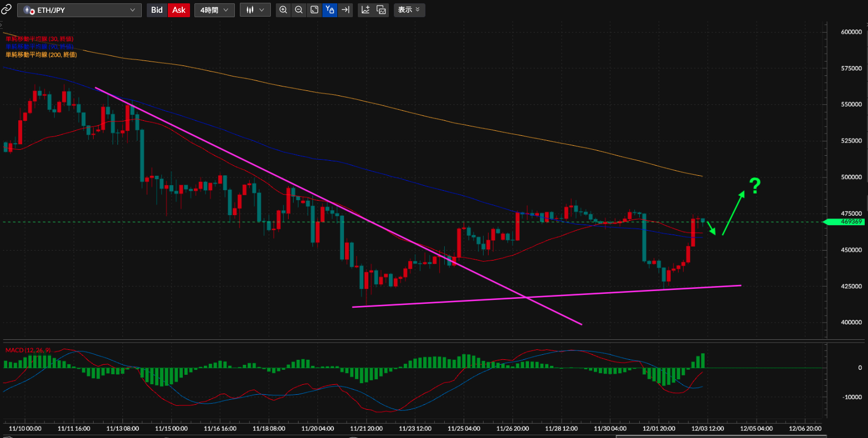Click the 11/10 00:00 time axis label

tap(25, 429)
